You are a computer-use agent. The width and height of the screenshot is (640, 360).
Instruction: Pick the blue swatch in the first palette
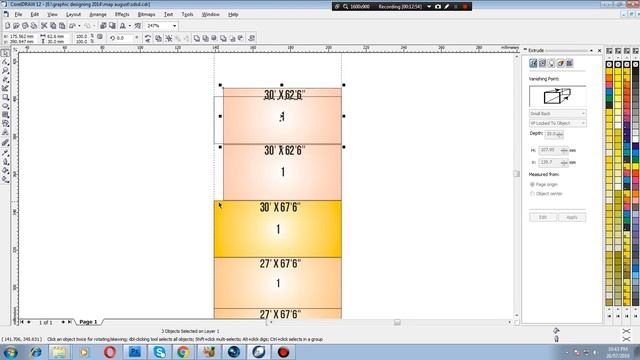[x=609, y=91]
